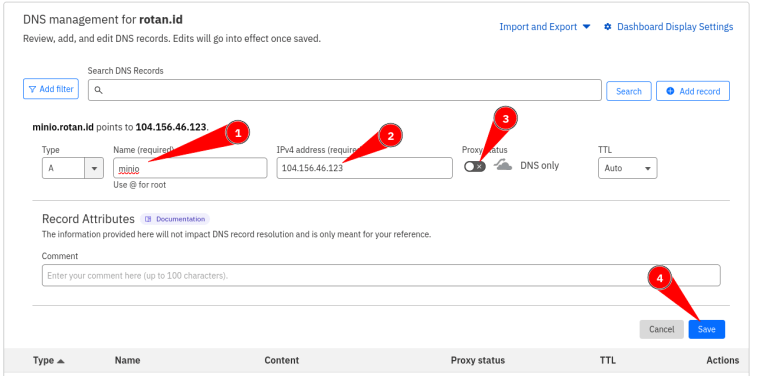Viewport: 760px width, 376px height.
Task: Click the Comment input field
Action: tap(381, 275)
